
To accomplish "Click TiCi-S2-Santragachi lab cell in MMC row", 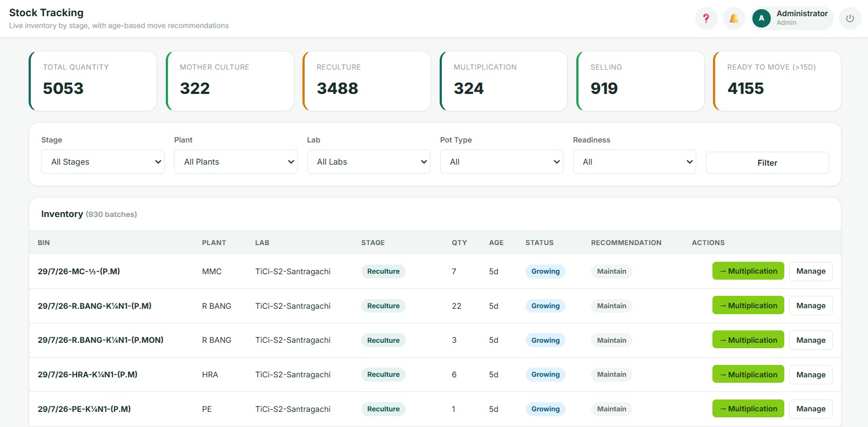I will pos(293,272).
